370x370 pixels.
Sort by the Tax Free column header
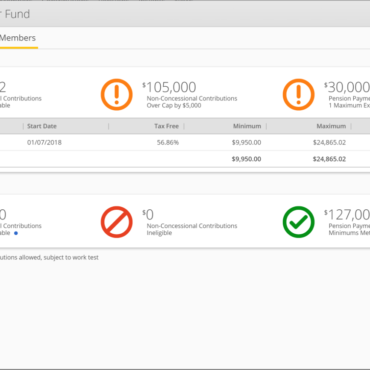[166, 126]
